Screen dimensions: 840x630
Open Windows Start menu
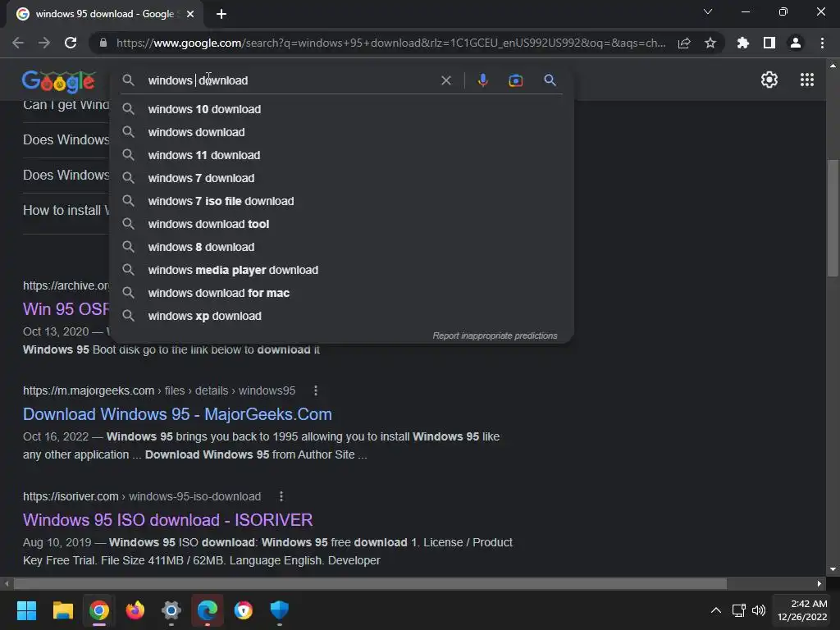tap(26, 610)
